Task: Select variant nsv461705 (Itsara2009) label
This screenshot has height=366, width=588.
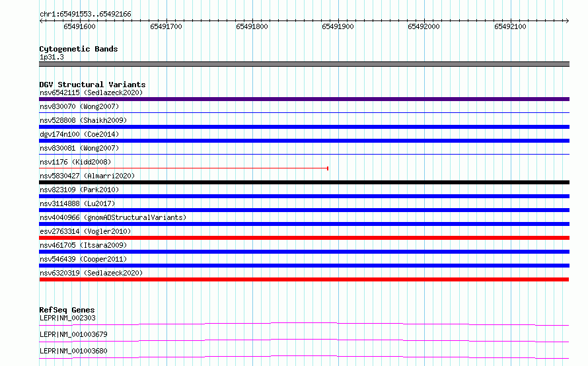Action: [83, 245]
